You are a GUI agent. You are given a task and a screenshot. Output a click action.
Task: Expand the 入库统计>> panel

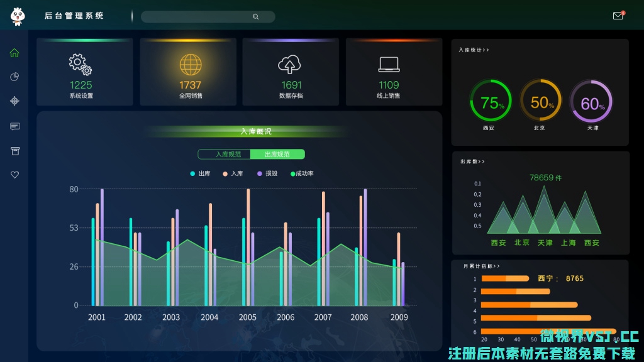474,50
